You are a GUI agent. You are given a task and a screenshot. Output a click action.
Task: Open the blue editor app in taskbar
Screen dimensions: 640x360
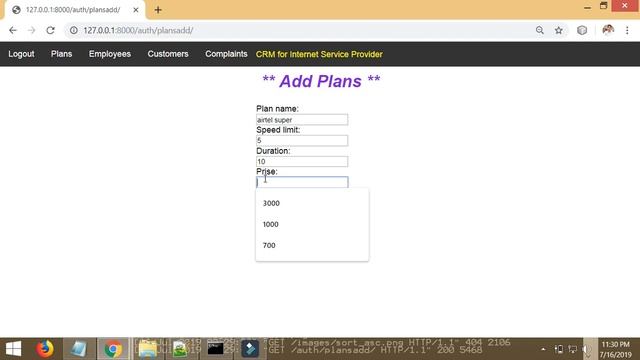coord(250,349)
